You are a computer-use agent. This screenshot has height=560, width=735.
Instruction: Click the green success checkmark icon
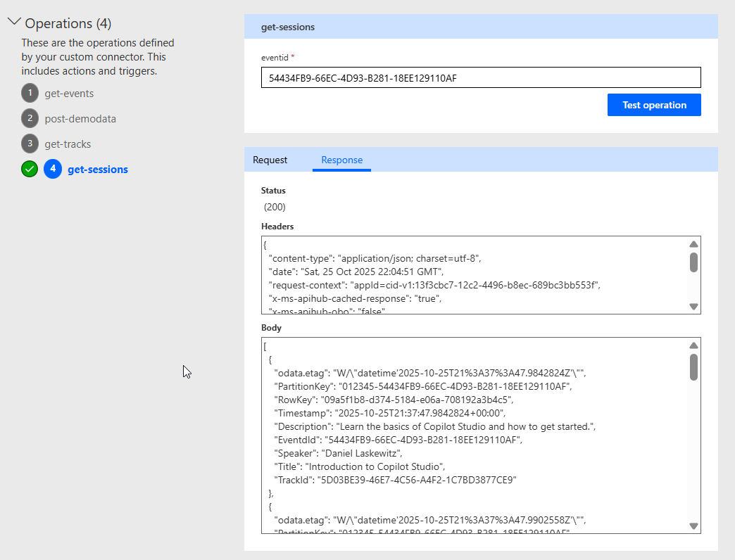(30, 169)
